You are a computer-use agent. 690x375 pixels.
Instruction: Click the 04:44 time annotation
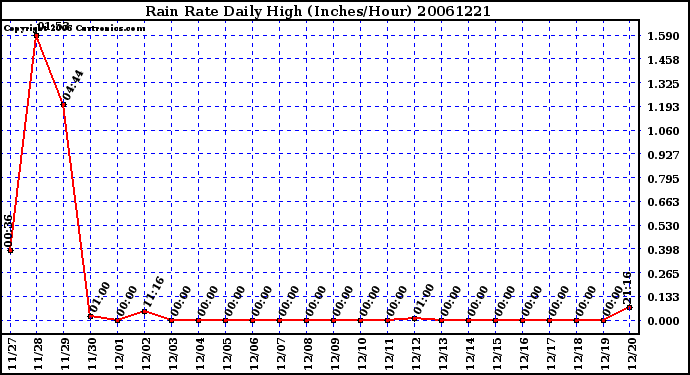point(73,85)
